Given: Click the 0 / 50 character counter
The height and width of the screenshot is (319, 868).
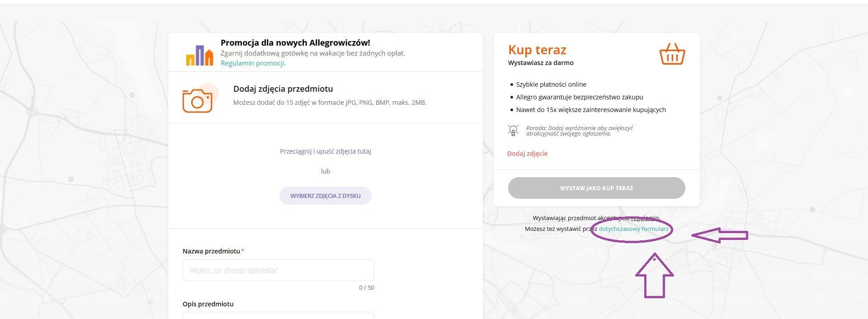Looking at the screenshot, I should 367,288.
